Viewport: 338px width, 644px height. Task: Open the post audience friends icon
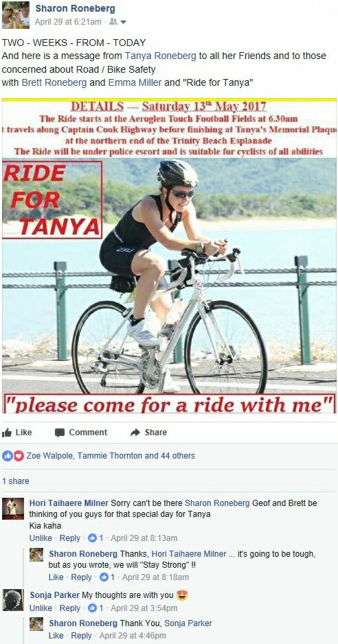coord(113,22)
